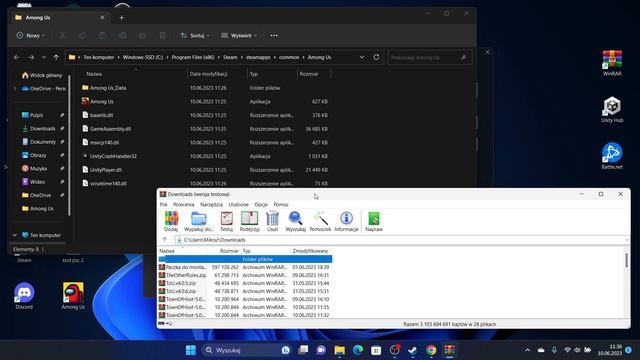Open the Pomoc menu in WinRAR

281,204
